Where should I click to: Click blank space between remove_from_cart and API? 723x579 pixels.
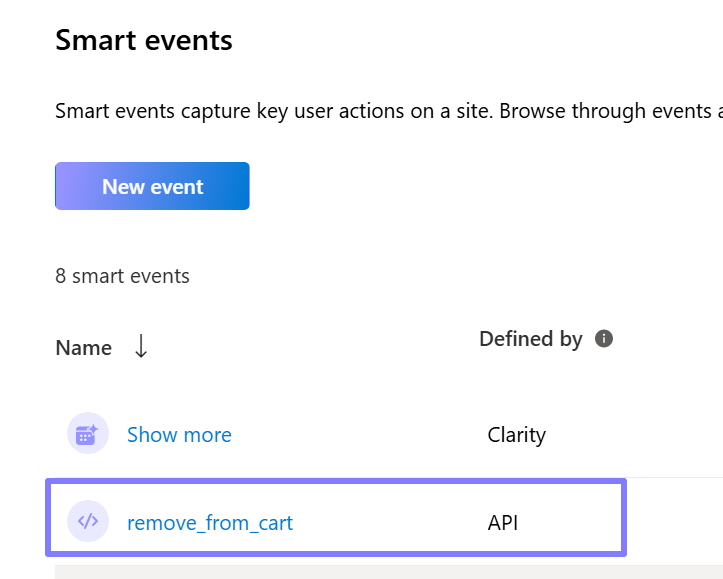point(390,523)
